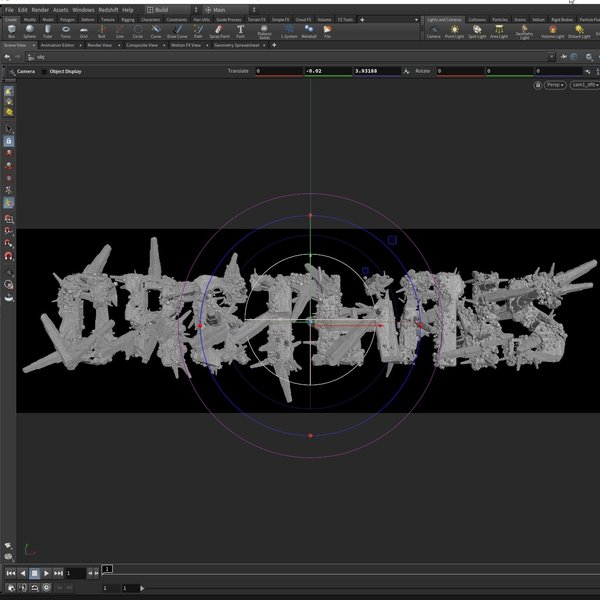Viewport: 600px width, 600px height.
Task: Jump to last frame
Action: (x=58, y=573)
